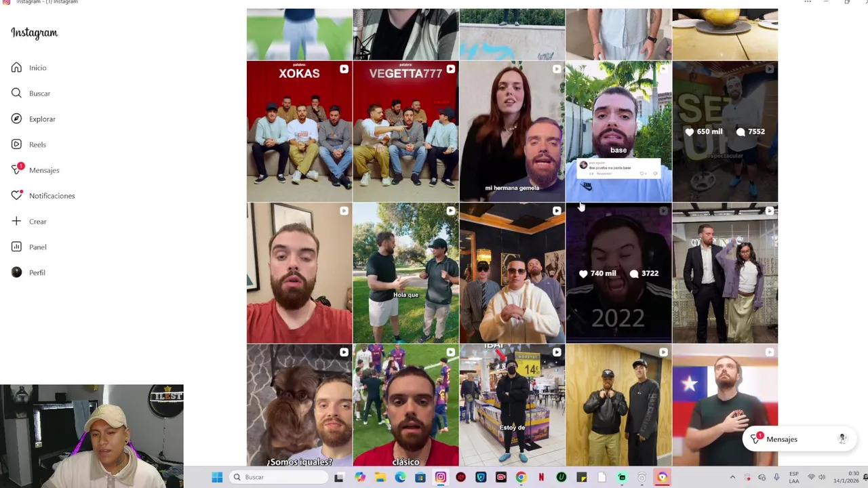868x488 pixels.
Task: Open the Chilean flag reel
Action: click(x=725, y=405)
